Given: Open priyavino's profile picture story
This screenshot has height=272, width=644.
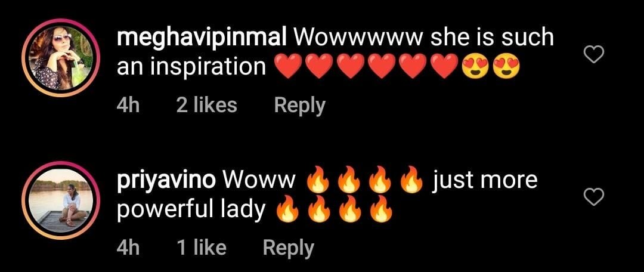Looking at the screenshot, I should (x=61, y=200).
